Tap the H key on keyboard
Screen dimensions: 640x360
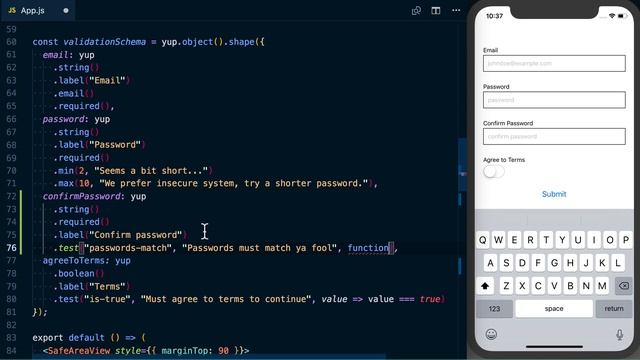(x=570, y=263)
